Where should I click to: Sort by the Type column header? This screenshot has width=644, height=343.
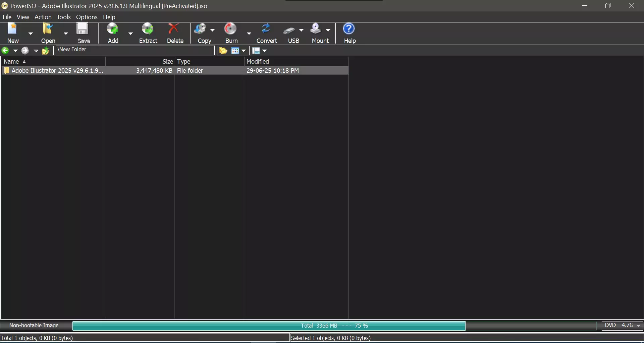[x=209, y=62]
